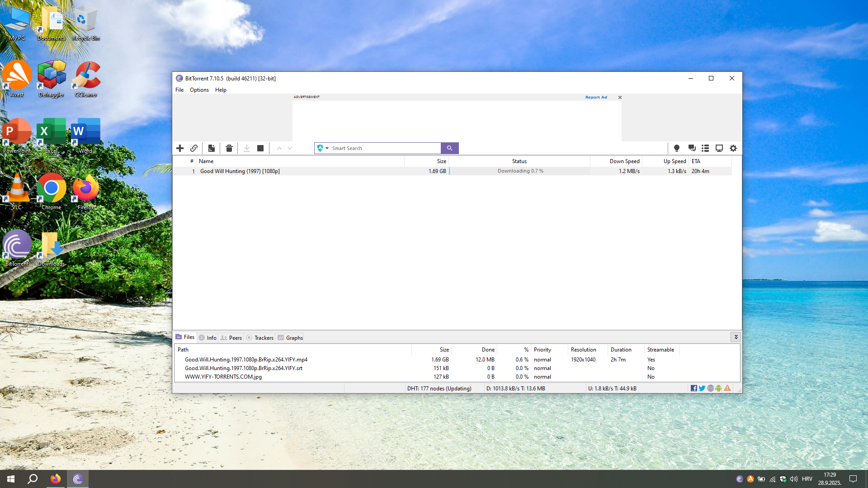Open the Help menu
868x488 pixels.
tap(221, 90)
